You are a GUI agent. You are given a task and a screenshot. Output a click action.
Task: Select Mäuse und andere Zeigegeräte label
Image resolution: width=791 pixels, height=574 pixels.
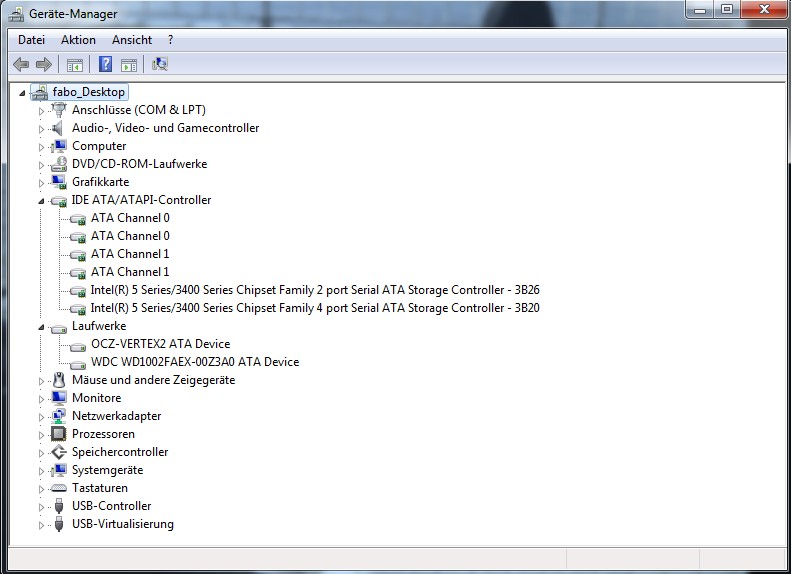click(x=153, y=380)
